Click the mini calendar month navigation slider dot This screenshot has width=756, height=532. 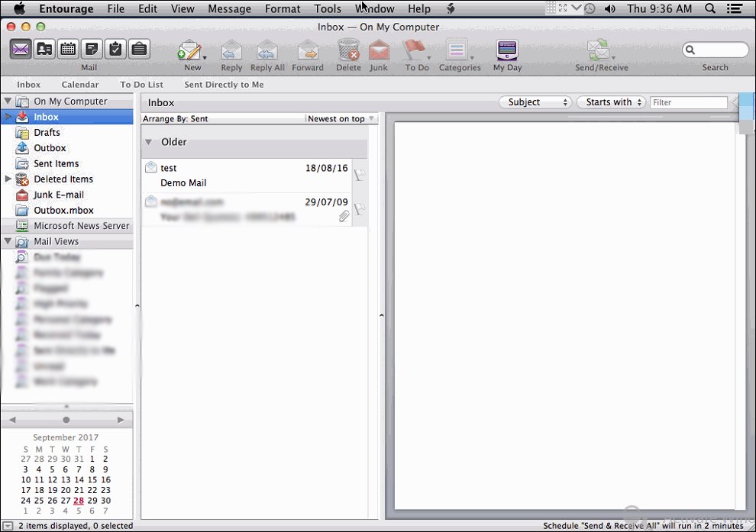pos(66,420)
